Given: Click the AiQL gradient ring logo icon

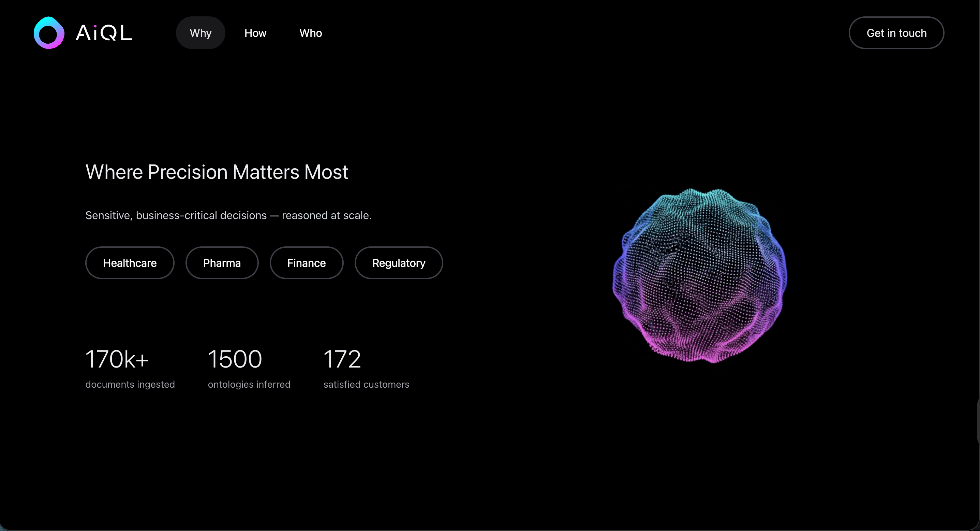Looking at the screenshot, I should point(49,33).
